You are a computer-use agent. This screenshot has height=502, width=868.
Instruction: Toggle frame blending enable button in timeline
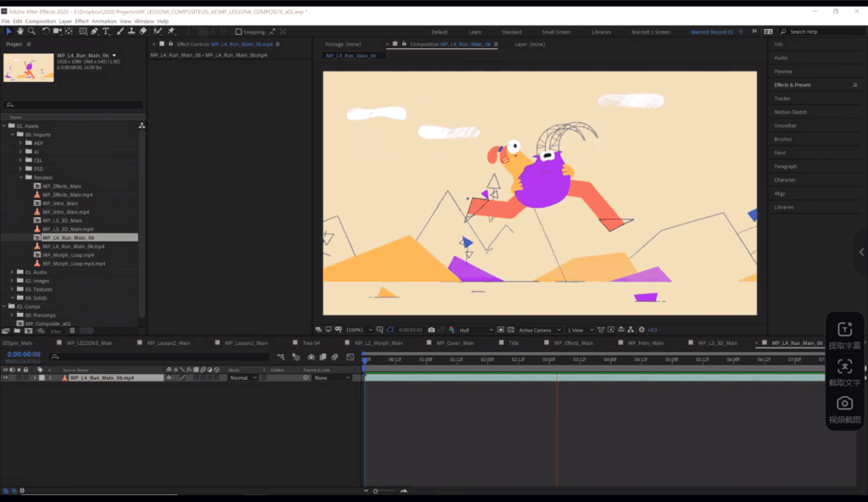click(x=323, y=357)
